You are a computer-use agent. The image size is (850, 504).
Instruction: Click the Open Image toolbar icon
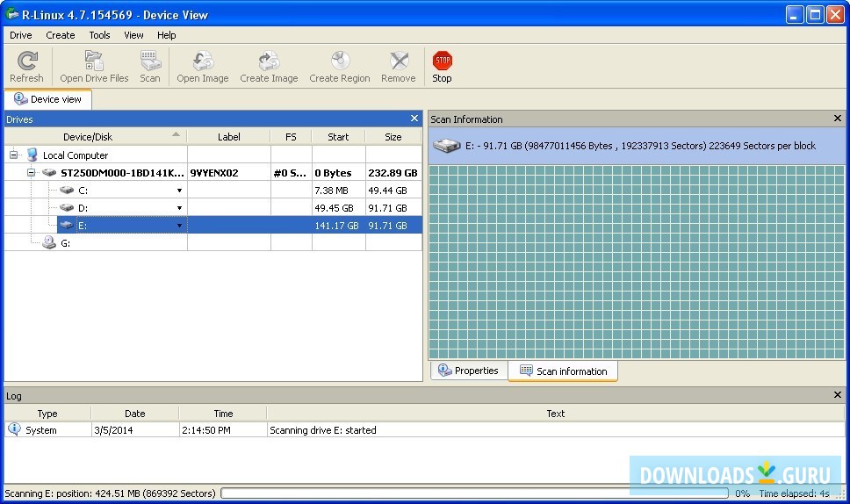point(202,67)
